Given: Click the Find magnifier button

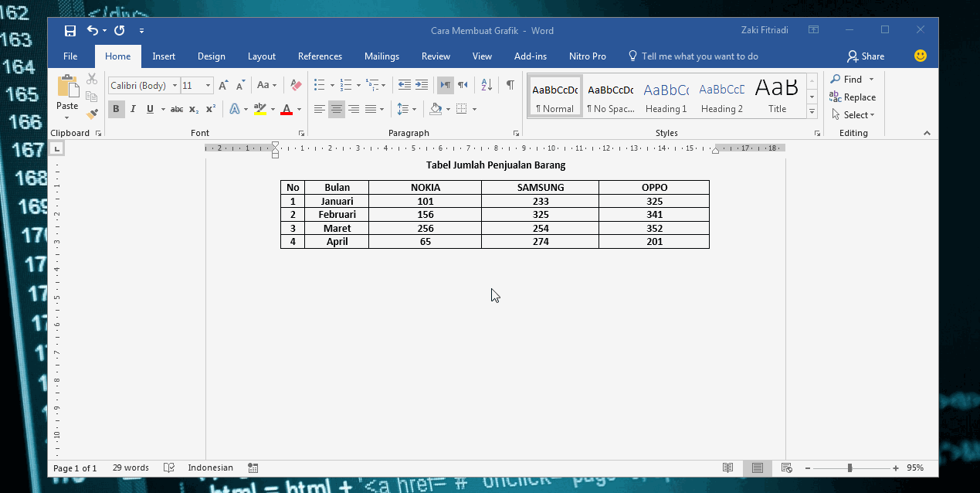Looking at the screenshot, I should click(x=847, y=80).
